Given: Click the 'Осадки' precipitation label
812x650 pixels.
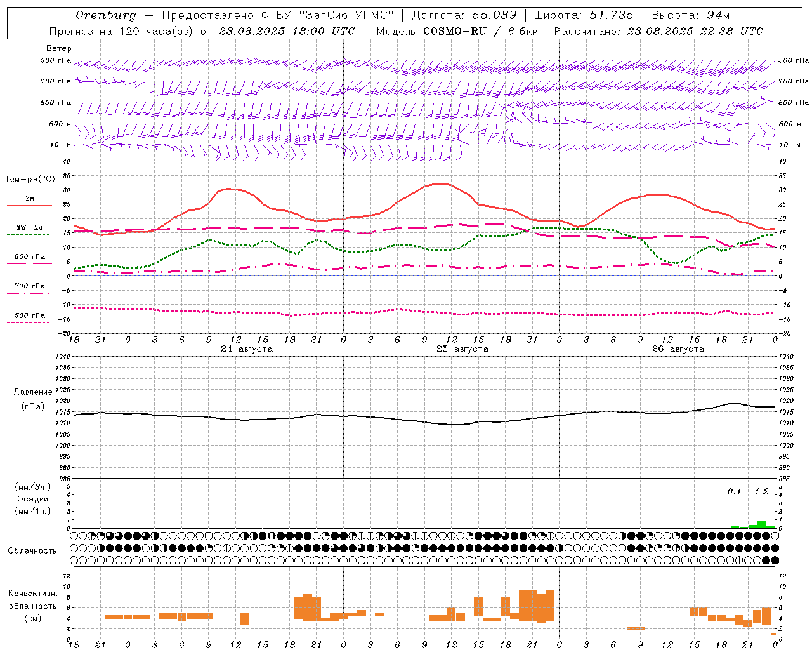Looking at the screenshot, I should tap(33, 499).
